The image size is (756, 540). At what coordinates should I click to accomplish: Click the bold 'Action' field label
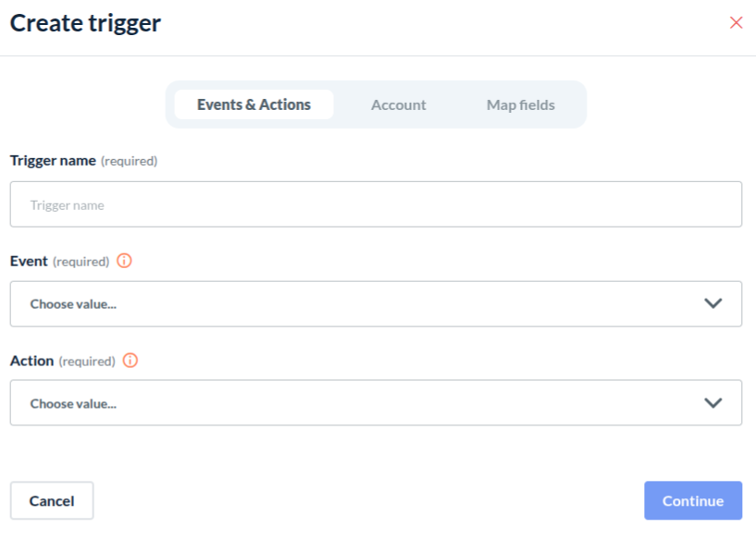point(31,361)
